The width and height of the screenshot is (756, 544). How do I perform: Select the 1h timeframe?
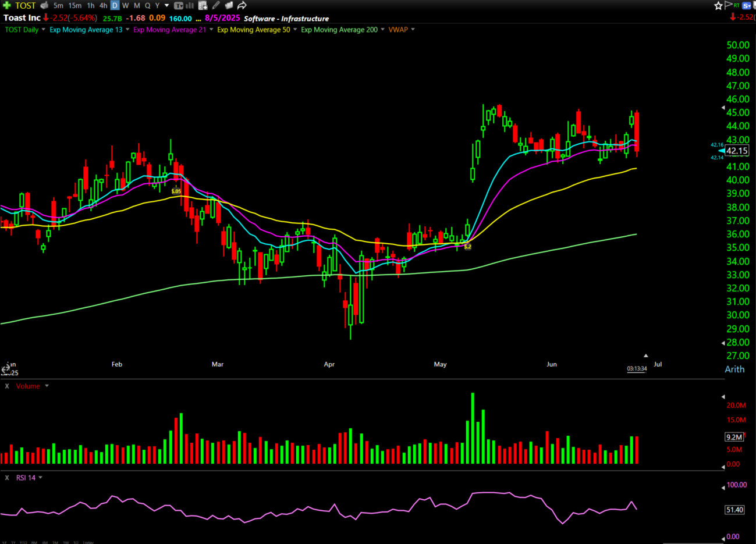click(91, 5)
